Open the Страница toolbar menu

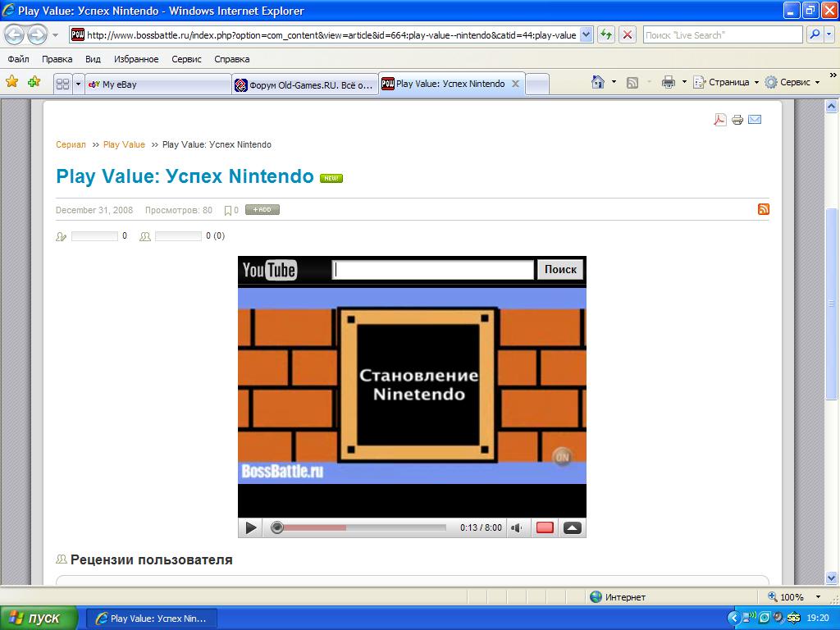pyautogui.click(x=726, y=83)
